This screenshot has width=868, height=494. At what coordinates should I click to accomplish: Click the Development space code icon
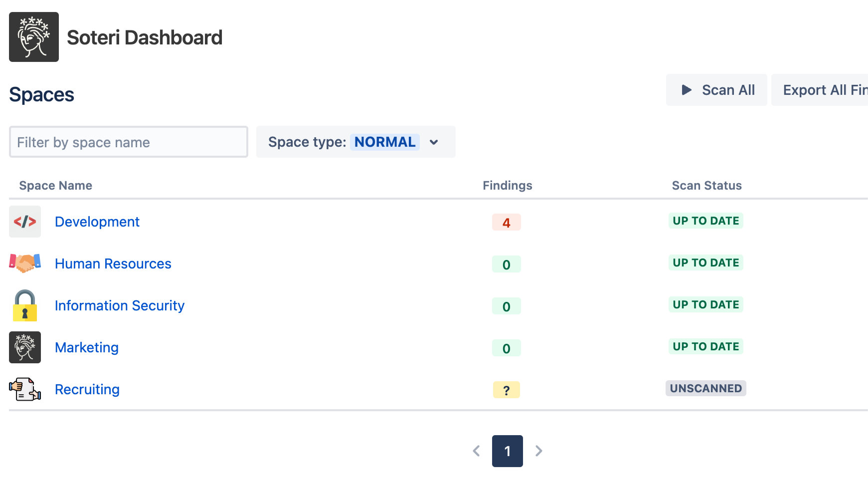25,222
